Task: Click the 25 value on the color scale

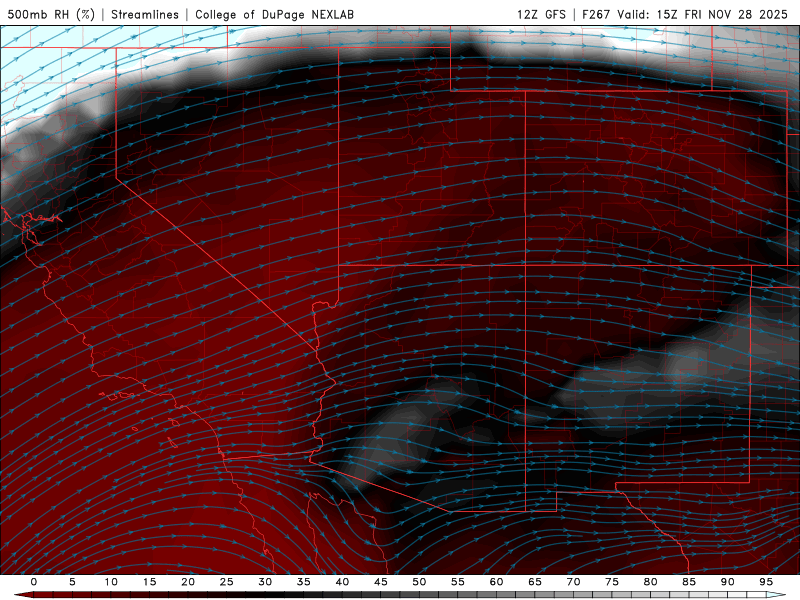Action: click(227, 582)
